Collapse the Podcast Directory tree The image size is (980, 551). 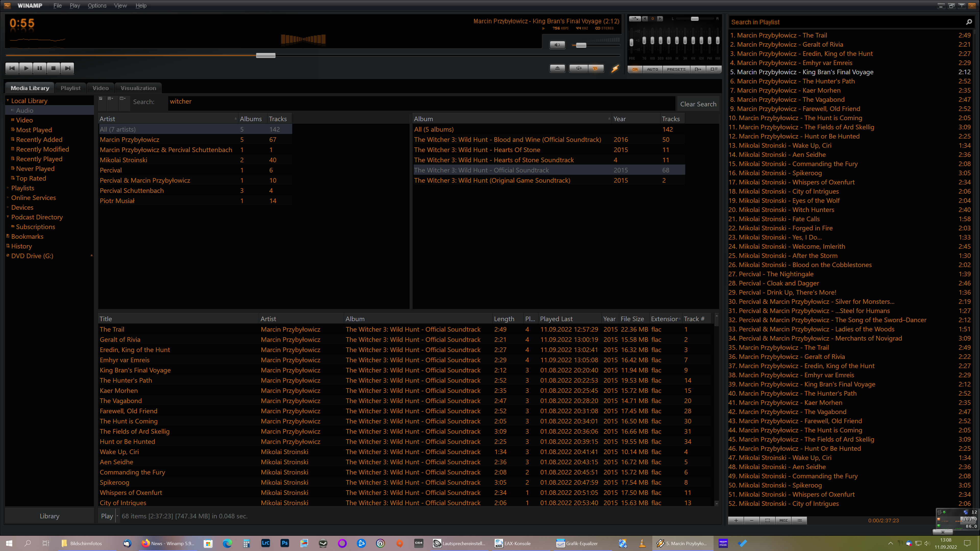(x=8, y=217)
